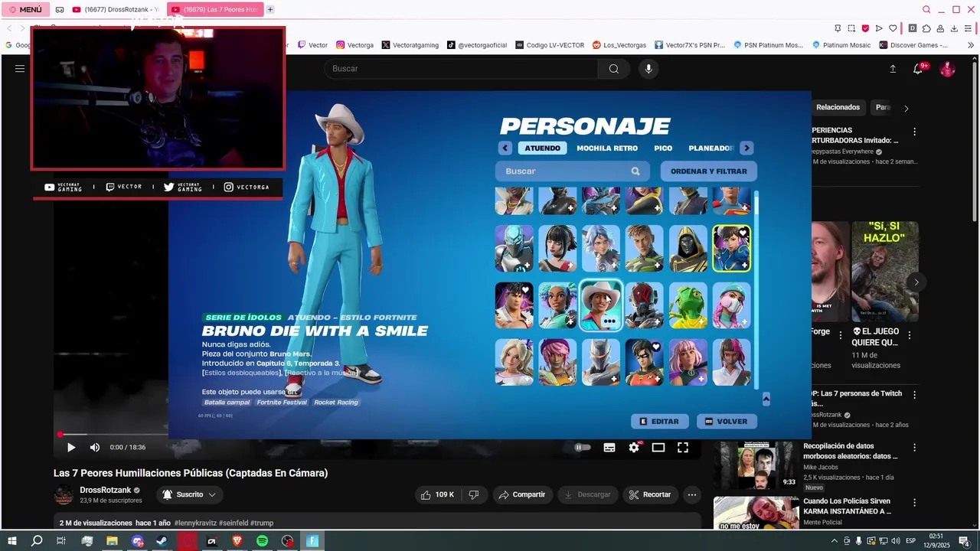980x551 pixels.
Task: Open the DrossRotzank channel link
Action: point(106,490)
